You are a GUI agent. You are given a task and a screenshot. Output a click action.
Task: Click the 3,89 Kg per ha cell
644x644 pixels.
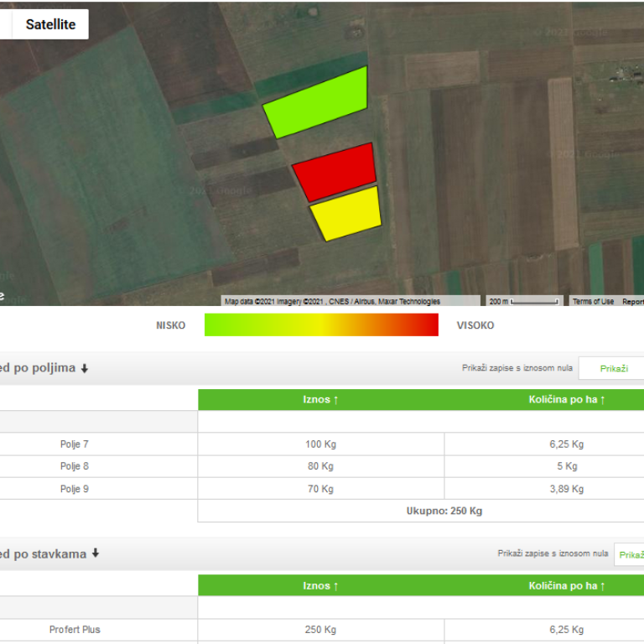tap(567, 489)
